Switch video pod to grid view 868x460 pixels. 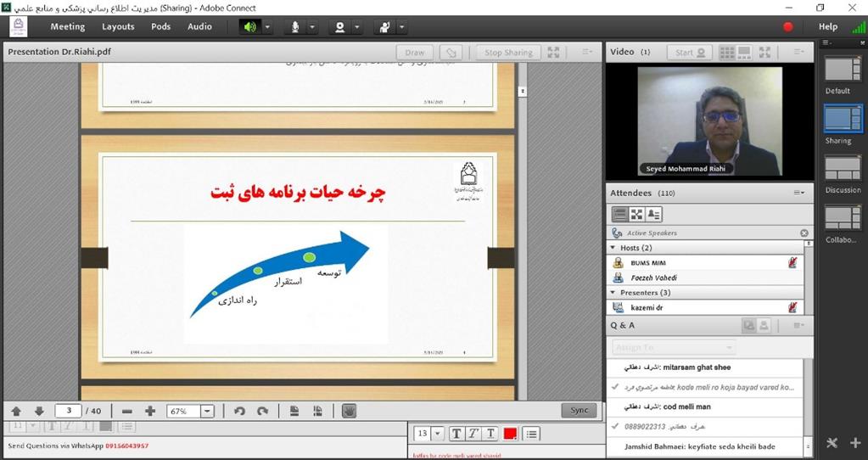tap(727, 53)
